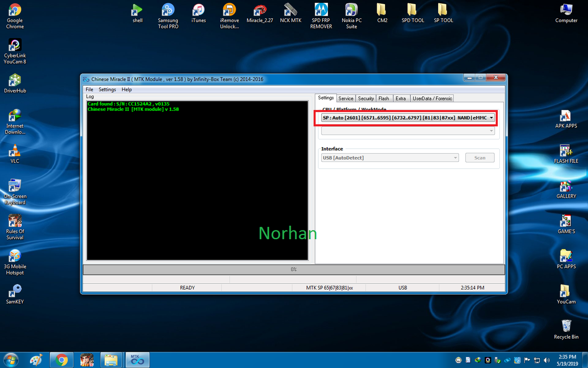The height and width of the screenshot is (368, 588).
Task: Click the READY status bar entry
Action: [x=187, y=288]
